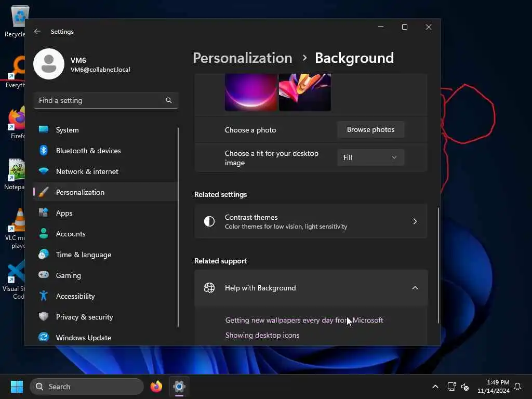Viewport: 532px width, 399px height.
Task: Click the Browse photos button
Action: pyautogui.click(x=370, y=129)
